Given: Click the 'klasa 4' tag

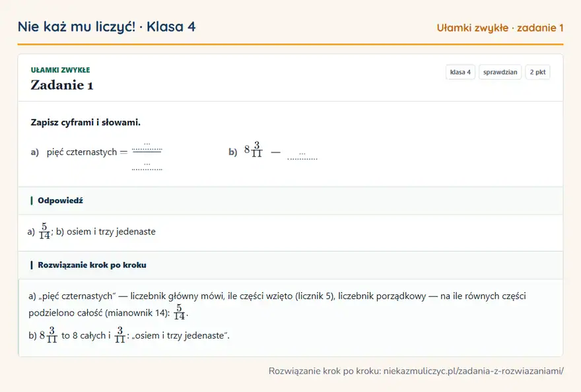Looking at the screenshot, I should pos(460,72).
